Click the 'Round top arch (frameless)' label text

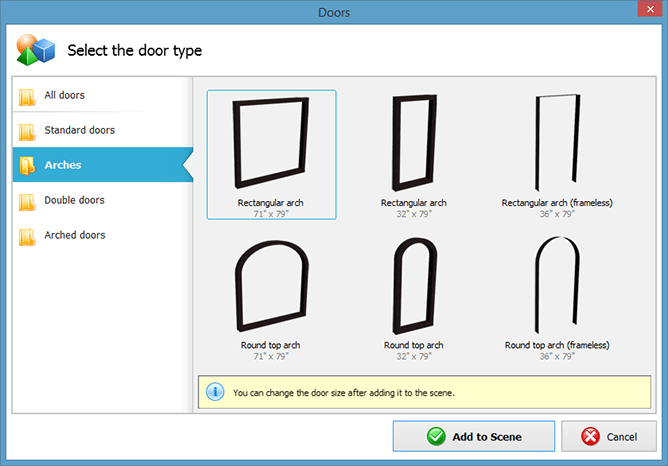pos(557,345)
